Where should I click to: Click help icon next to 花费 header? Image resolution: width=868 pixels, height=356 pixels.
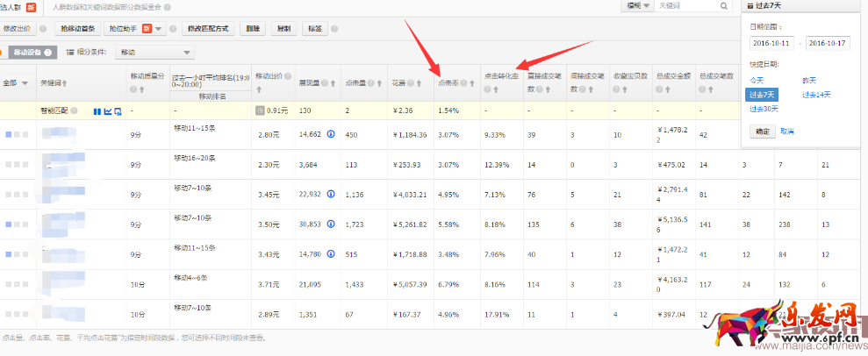[412, 83]
